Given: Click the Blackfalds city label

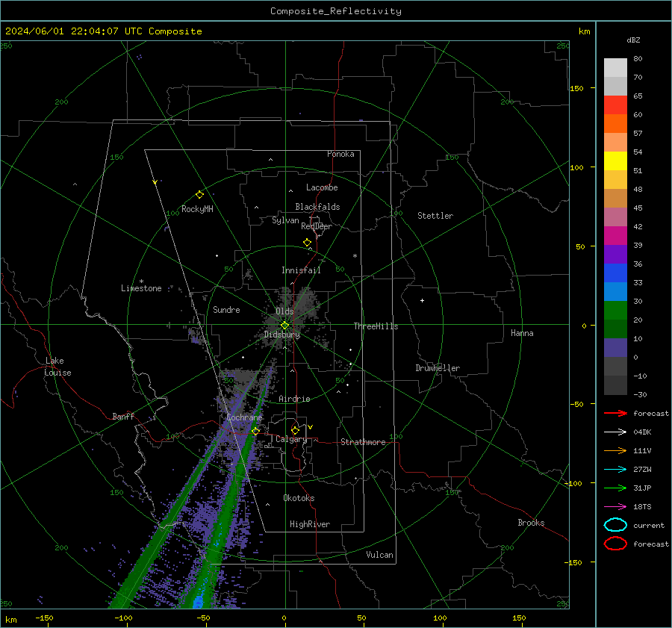Looking at the screenshot, I should tap(317, 207).
